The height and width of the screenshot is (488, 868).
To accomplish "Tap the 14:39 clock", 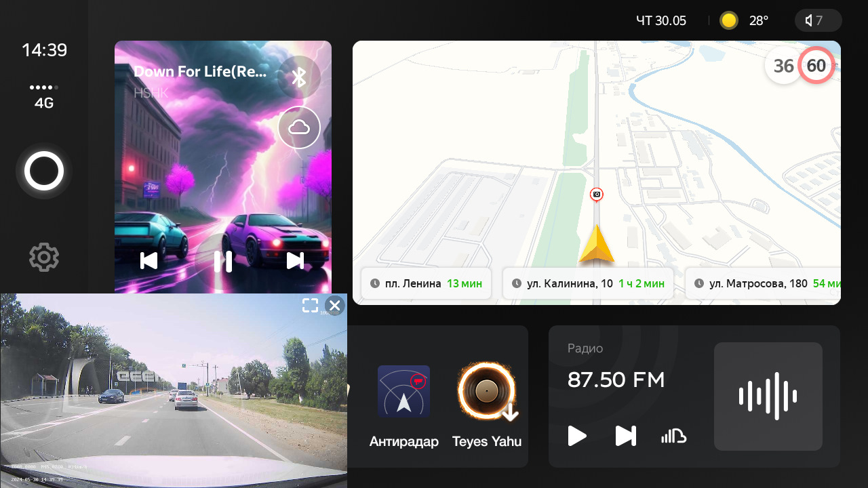I will [x=44, y=50].
